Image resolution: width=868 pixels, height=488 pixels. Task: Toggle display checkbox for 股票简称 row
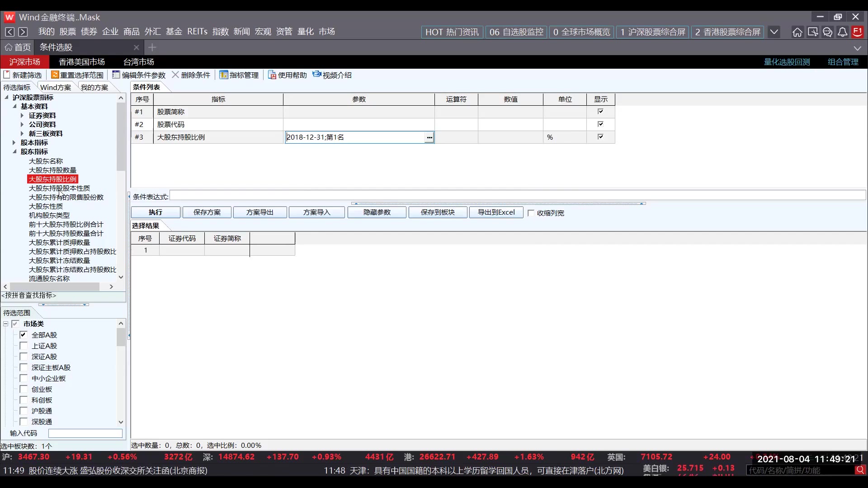[600, 111]
